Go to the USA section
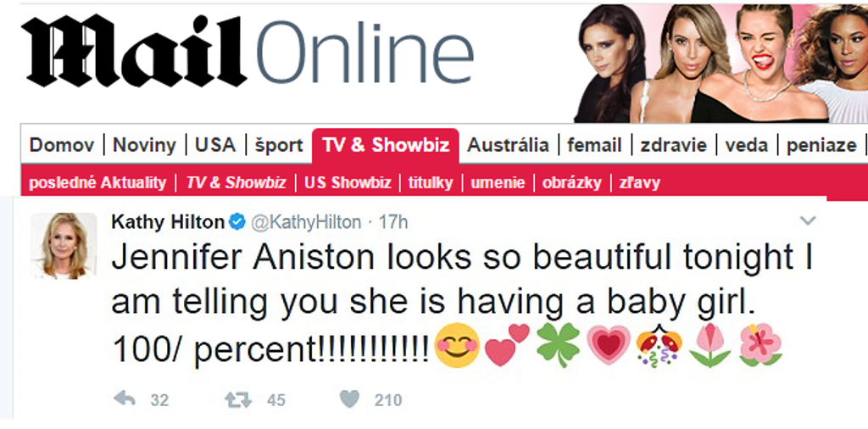The height and width of the screenshot is (429, 868). [x=214, y=145]
